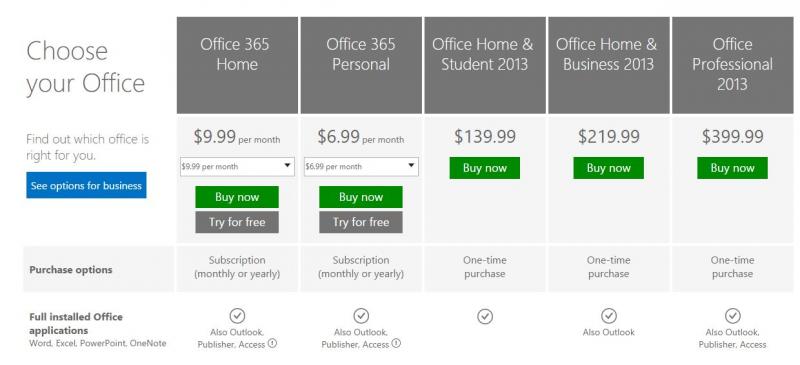This screenshot has height=365, width=800.
Task: Buy now for Office Professional 2013
Action: (x=733, y=168)
